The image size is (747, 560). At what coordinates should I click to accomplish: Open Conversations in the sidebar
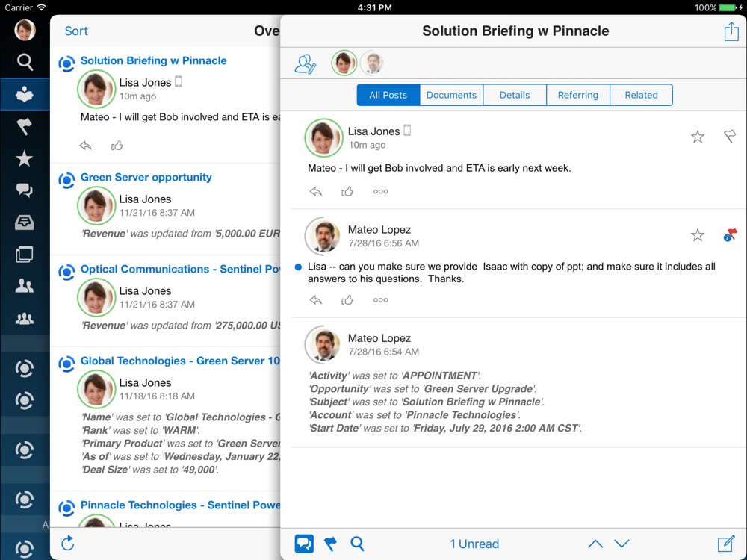25,190
